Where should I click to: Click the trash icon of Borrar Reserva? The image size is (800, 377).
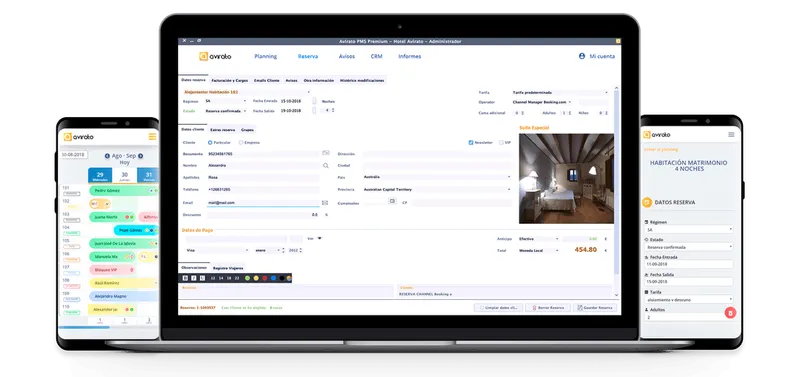point(534,308)
